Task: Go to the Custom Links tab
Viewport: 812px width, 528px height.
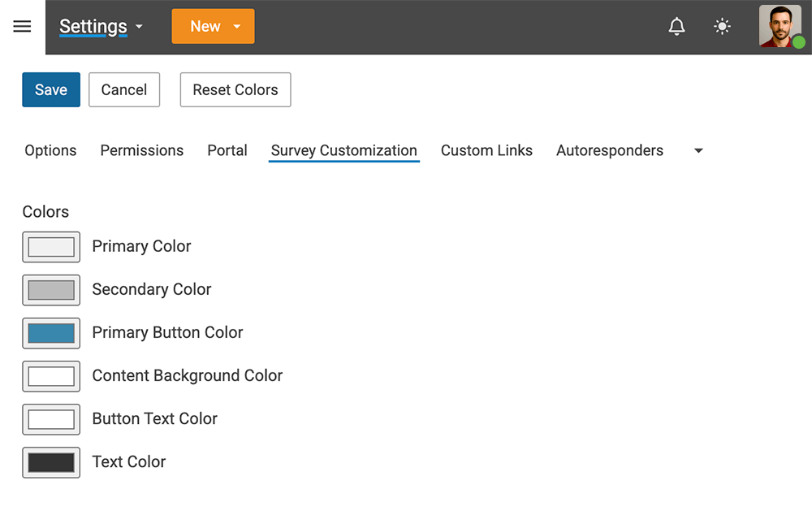Action: pyautogui.click(x=486, y=151)
